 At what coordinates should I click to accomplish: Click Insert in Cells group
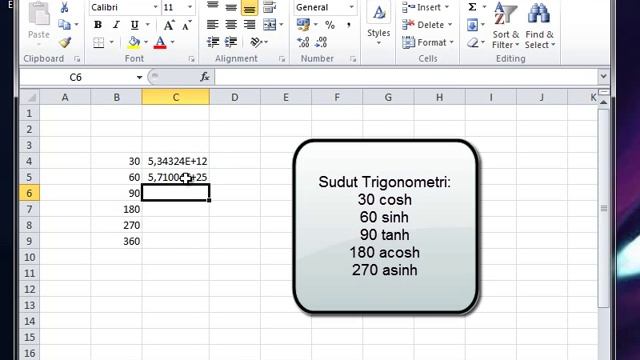coord(426,7)
